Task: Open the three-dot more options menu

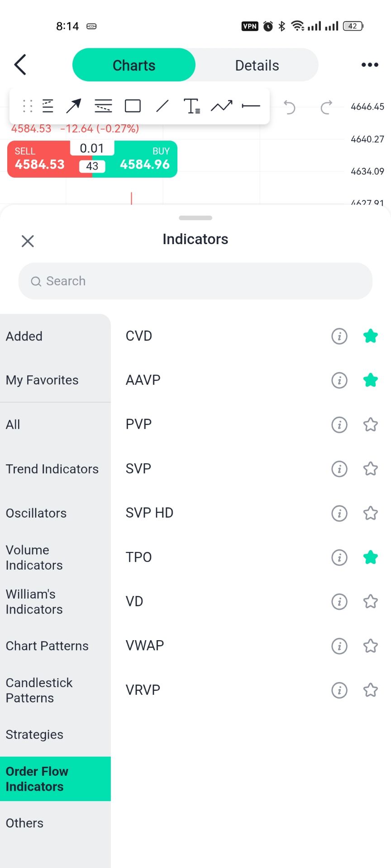Action: (370, 65)
